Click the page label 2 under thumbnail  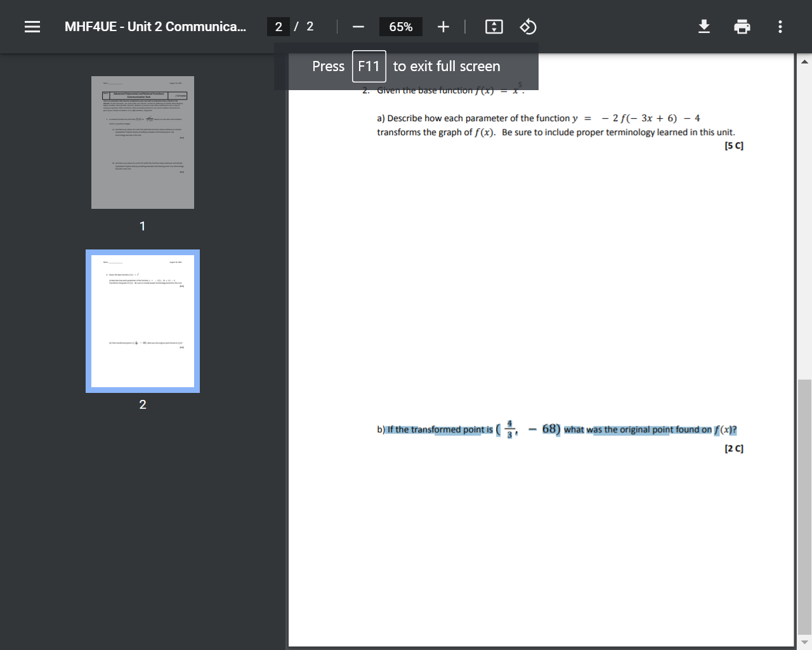click(142, 404)
